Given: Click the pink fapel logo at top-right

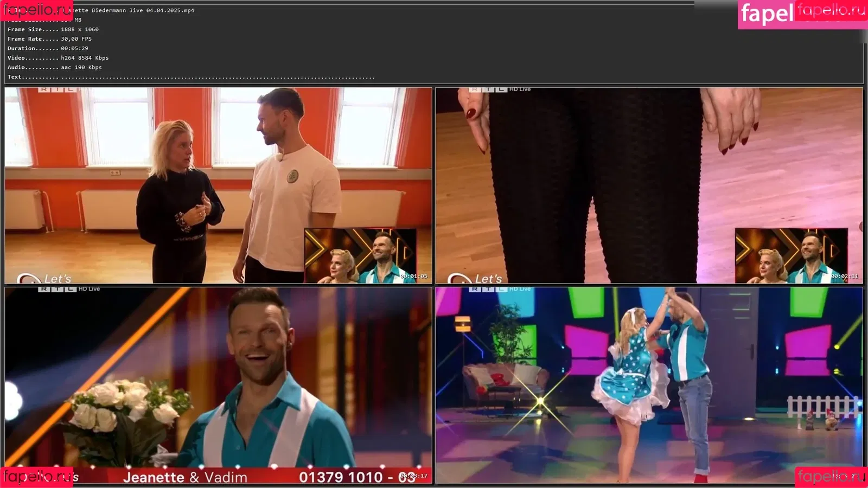Looking at the screenshot, I should click(x=767, y=14).
